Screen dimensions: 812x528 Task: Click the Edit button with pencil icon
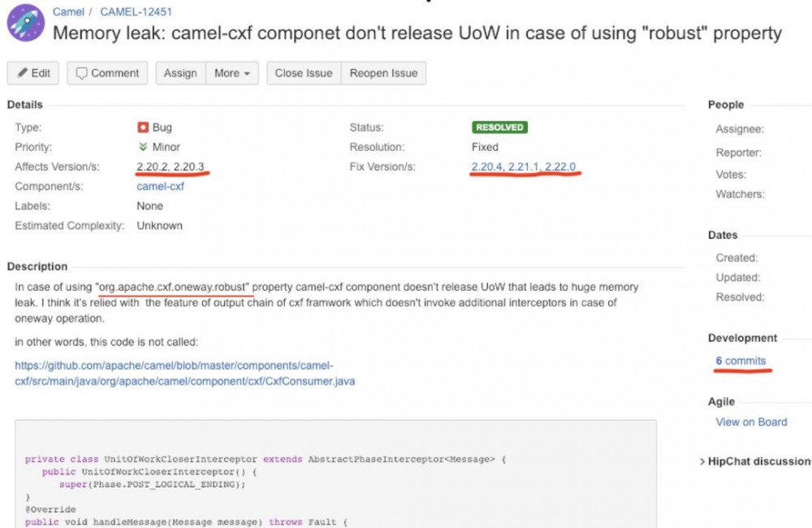pos(33,73)
